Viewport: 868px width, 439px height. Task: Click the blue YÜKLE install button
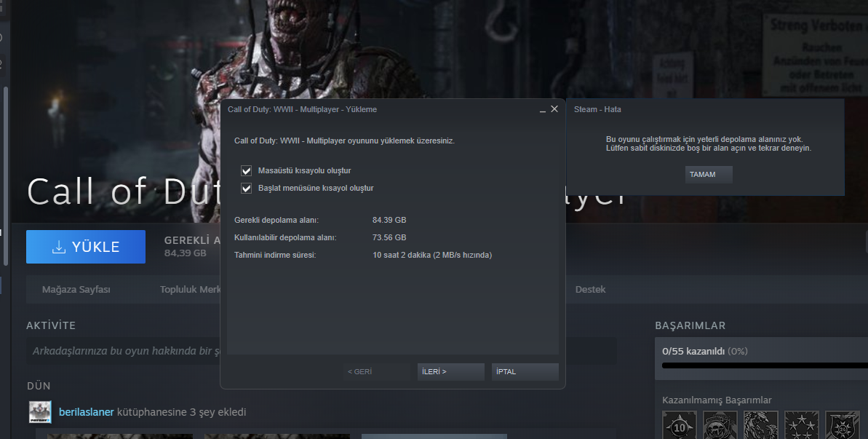tap(86, 247)
